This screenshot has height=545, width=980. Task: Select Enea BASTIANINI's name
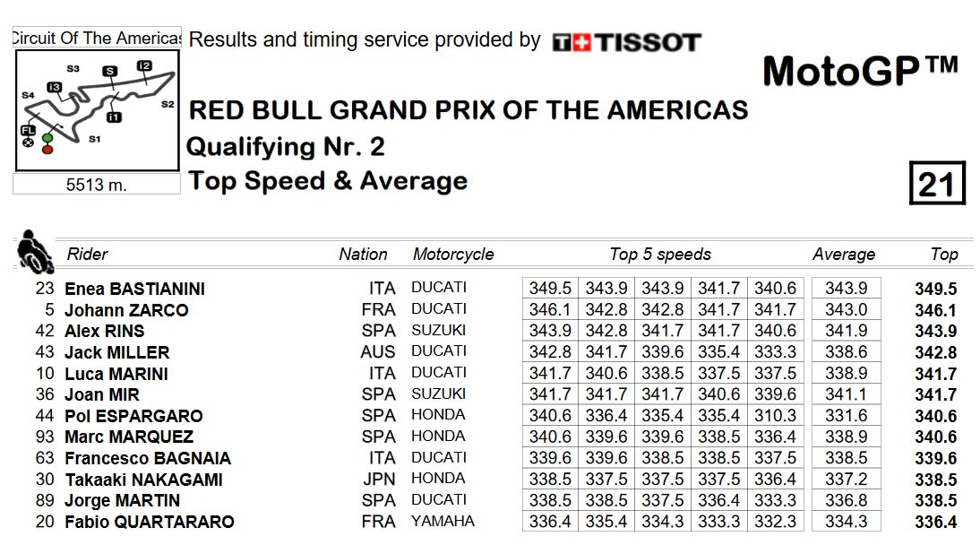134,289
